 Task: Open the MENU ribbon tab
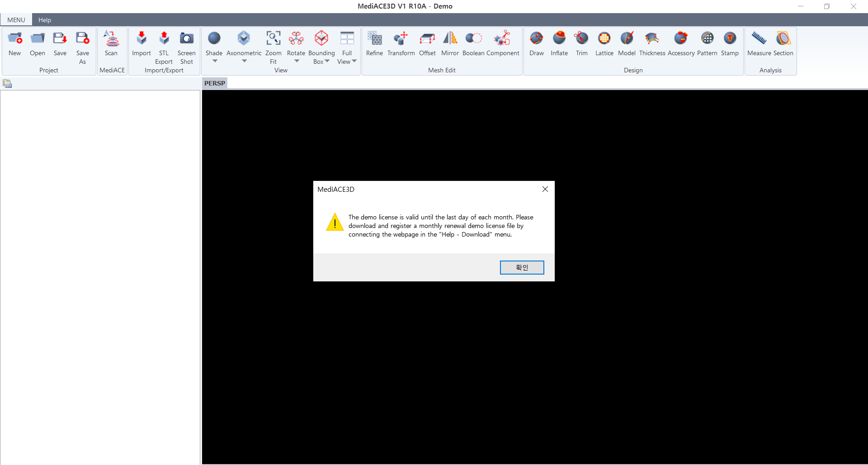(x=16, y=20)
